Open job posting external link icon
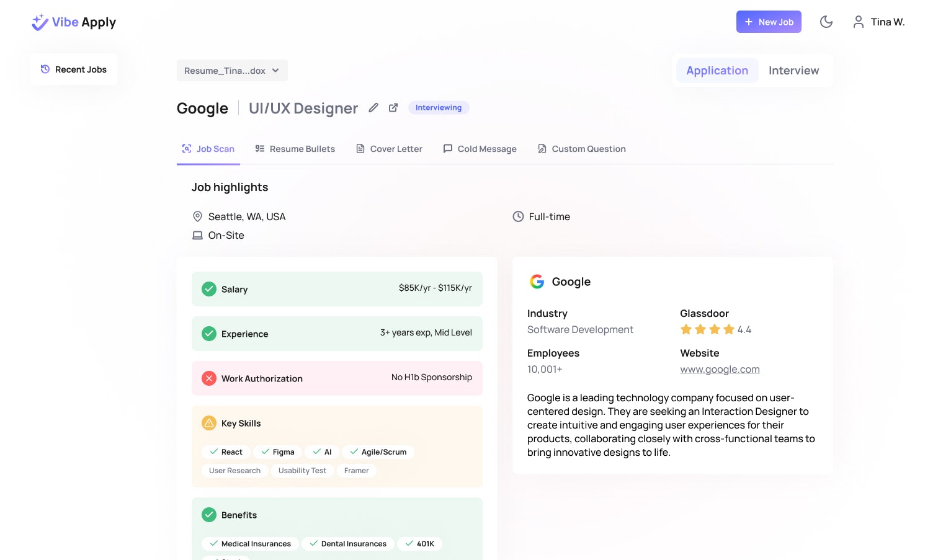The width and height of the screenshot is (938, 560). tap(393, 108)
